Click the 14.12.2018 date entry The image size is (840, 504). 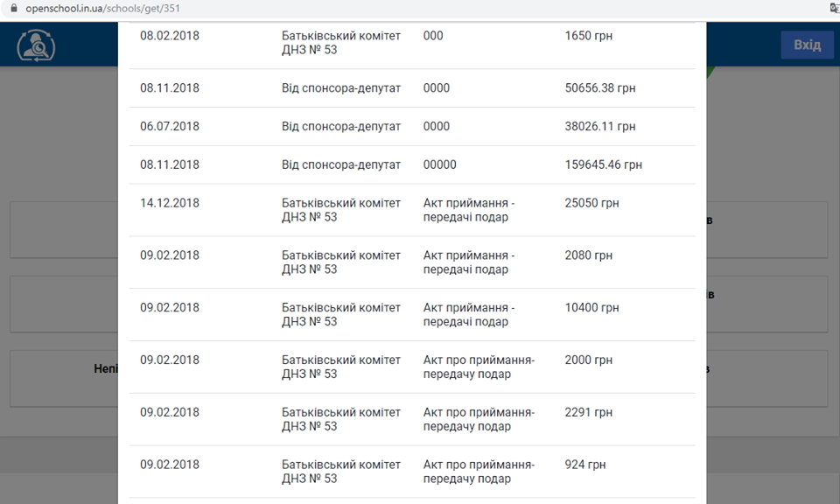[170, 203]
